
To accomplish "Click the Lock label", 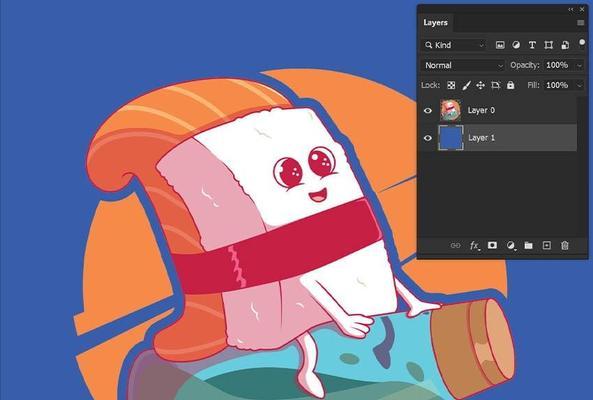I will coord(431,85).
